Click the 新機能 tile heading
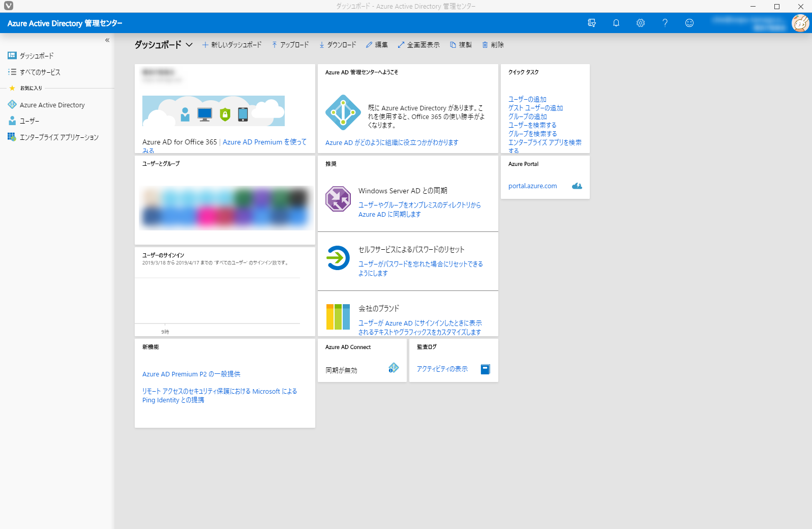Viewport: 812px width, 529px height. tap(151, 347)
